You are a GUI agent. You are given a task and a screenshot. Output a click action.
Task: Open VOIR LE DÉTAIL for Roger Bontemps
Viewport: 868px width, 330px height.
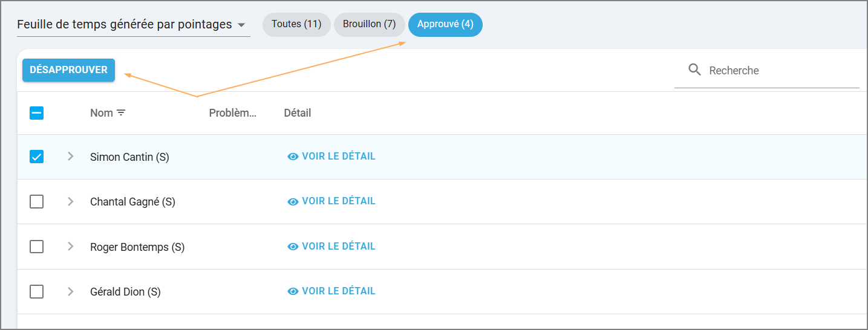(x=338, y=247)
